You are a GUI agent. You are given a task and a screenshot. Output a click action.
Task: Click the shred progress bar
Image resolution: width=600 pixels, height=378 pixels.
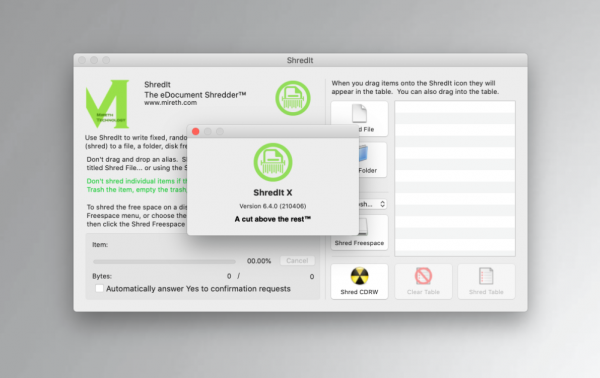pos(164,262)
